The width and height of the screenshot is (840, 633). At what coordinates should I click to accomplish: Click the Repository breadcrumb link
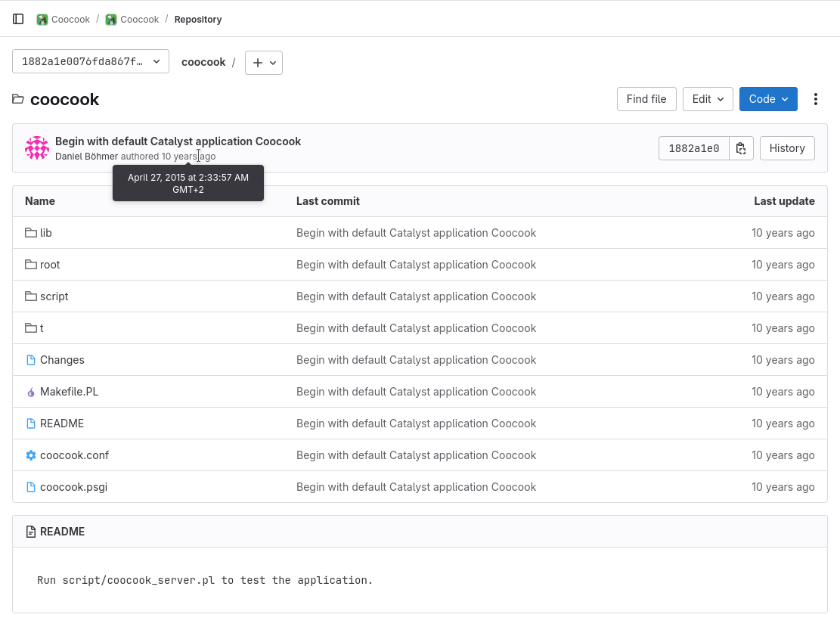pos(197,20)
